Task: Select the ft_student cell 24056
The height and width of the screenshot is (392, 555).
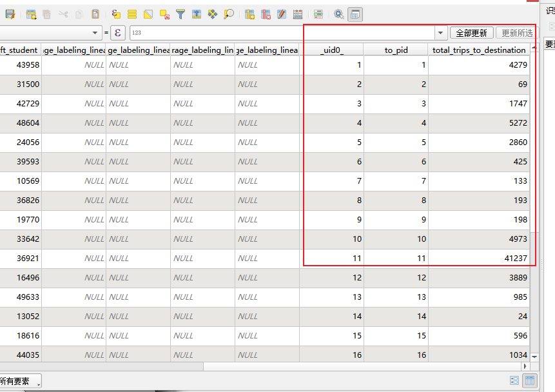Action: [21, 142]
